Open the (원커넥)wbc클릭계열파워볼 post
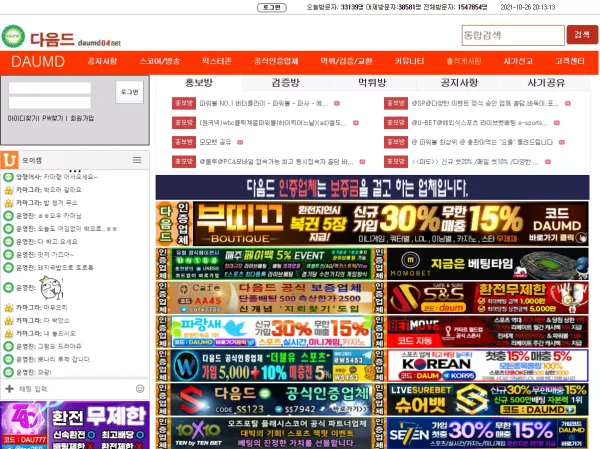 tap(273, 123)
